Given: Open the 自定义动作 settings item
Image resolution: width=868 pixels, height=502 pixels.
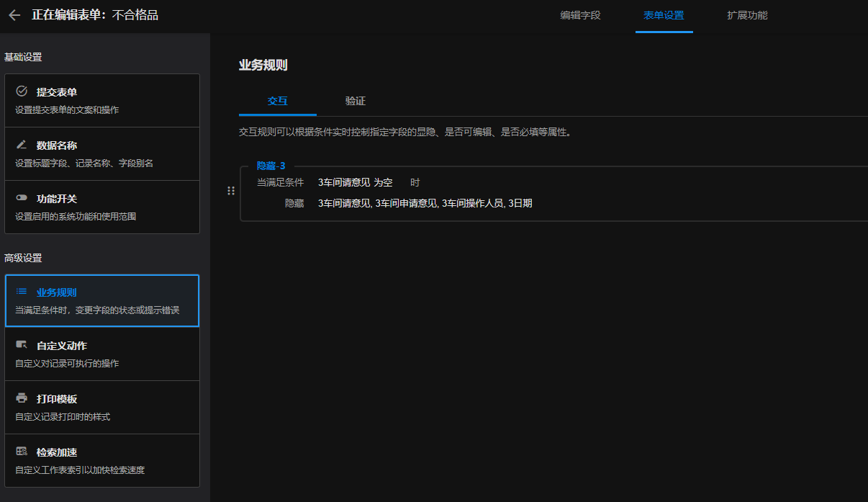Looking at the screenshot, I should point(102,354).
